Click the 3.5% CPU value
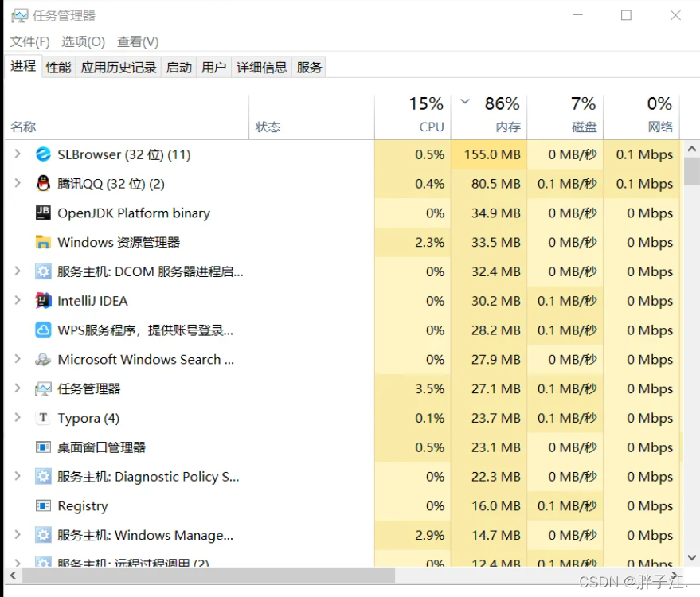This screenshot has height=597, width=700. tap(429, 388)
